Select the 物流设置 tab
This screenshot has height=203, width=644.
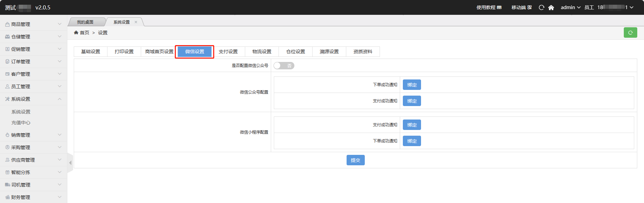tap(262, 52)
